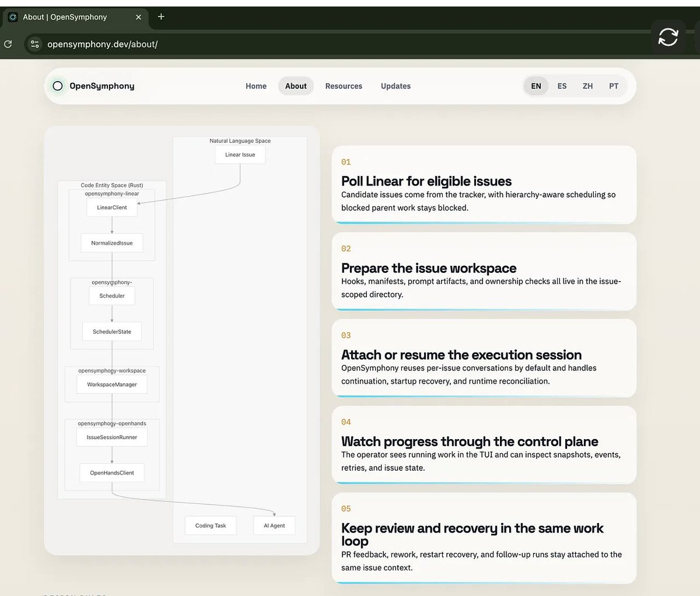Switch language to EN
This screenshot has width=700, height=596.
coord(536,86)
